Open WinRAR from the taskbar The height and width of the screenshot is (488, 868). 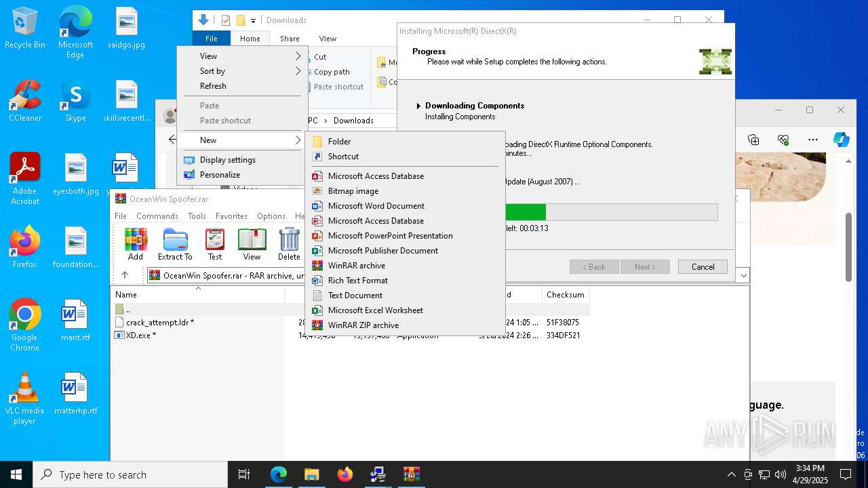point(411,474)
